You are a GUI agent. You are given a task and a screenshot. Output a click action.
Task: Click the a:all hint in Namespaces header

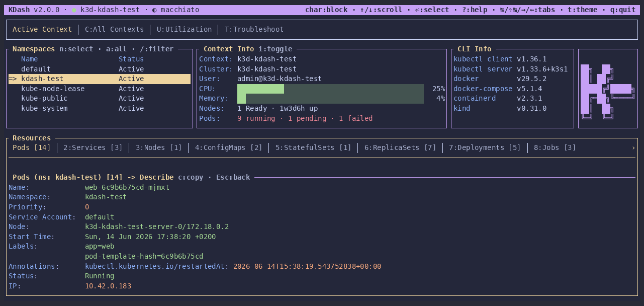(x=116, y=49)
